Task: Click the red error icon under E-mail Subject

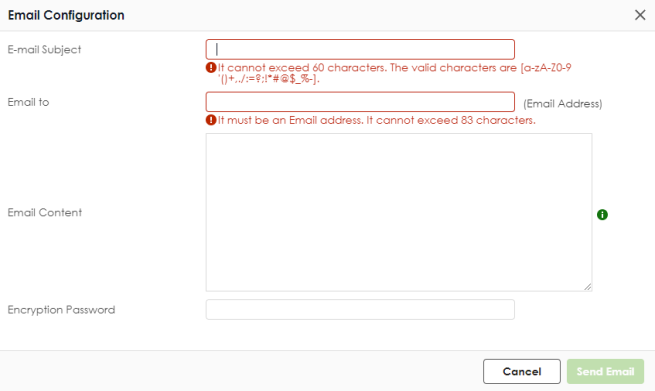Action: 211,67
